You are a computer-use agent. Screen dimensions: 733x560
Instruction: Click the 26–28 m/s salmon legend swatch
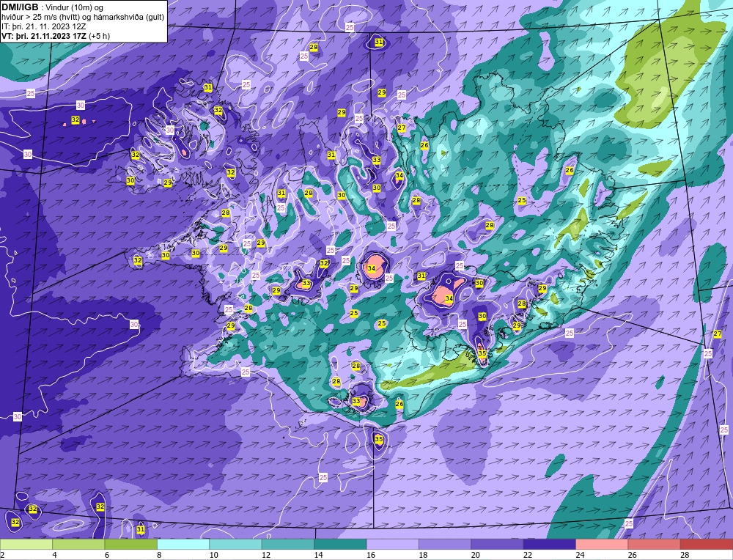pos(655,545)
